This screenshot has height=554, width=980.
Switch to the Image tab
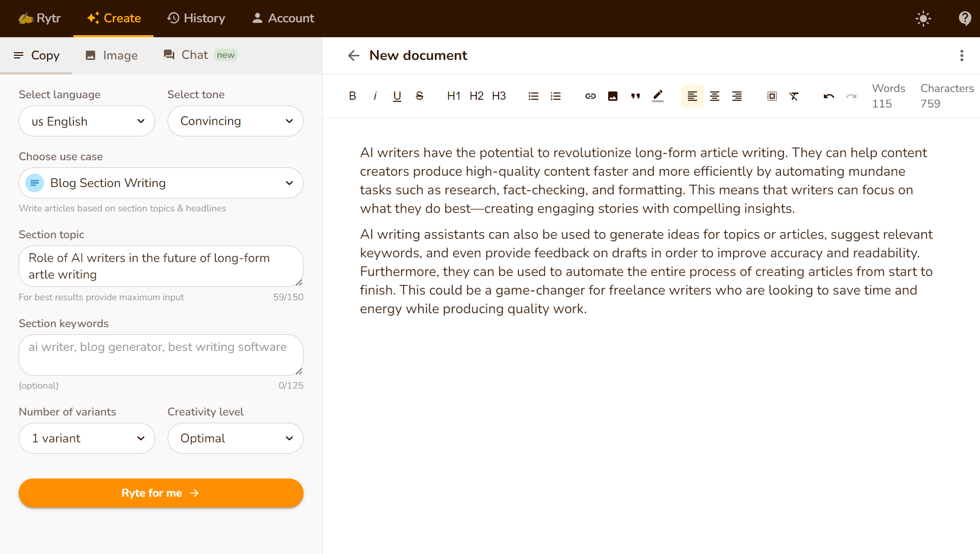coord(112,55)
